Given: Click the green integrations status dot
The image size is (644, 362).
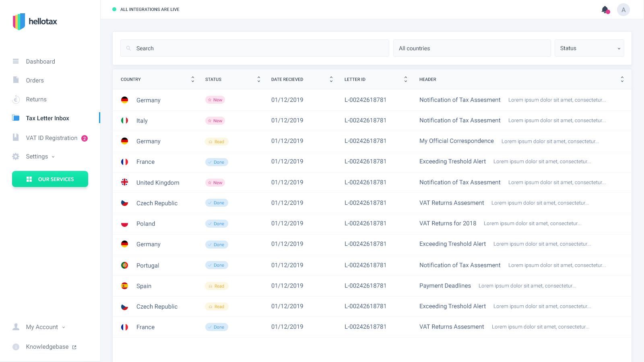Looking at the screenshot, I should (114, 9).
